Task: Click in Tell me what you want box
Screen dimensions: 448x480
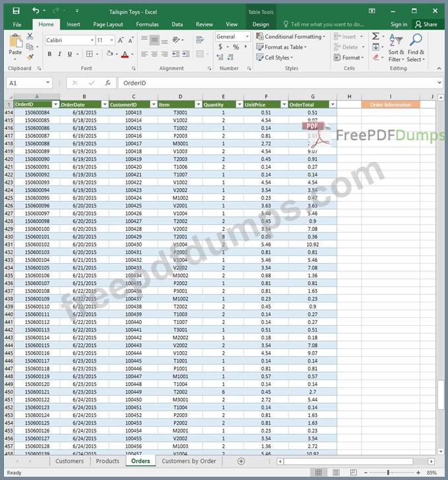Action: click(324, 24)
